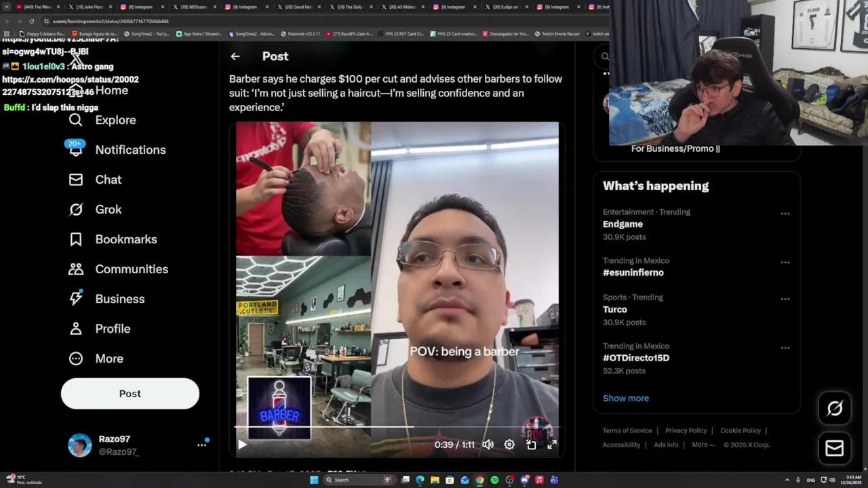Open Communities from the X sidebar

[118, 269]
